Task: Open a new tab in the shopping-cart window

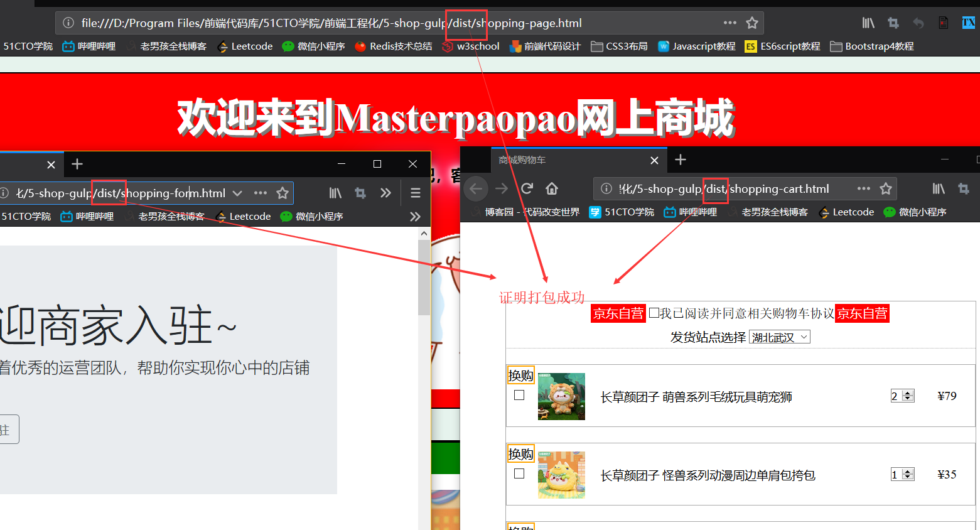Action: (681, 160)
